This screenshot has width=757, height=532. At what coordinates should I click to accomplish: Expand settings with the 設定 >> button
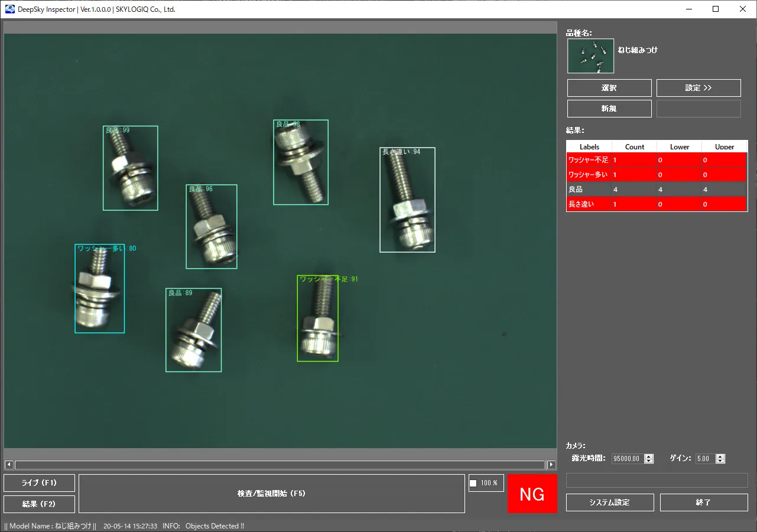tap(698, 88)
